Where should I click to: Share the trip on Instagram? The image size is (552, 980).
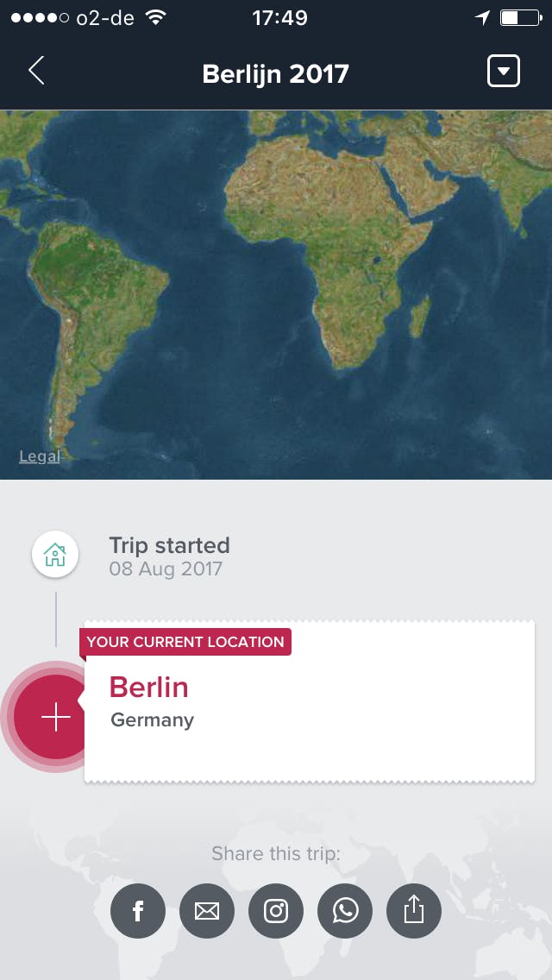pyautogui.click(x=276, y=910)
